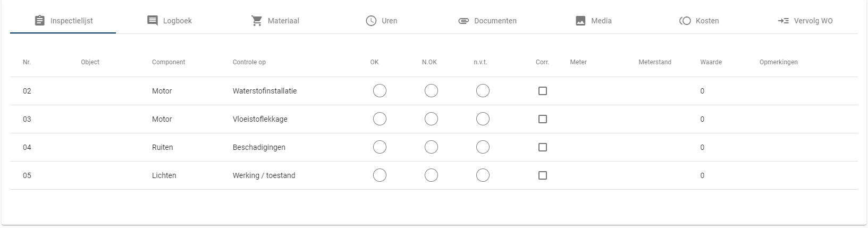This screenshot has width=868, height=228.
Task: Click the Waarde field for row 03
Action: click(x=702, y=119)
